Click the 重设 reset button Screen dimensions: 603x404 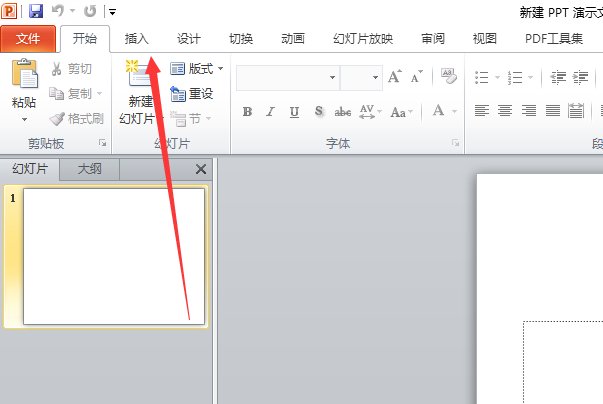pyautogui.click(x=192, y=94)
